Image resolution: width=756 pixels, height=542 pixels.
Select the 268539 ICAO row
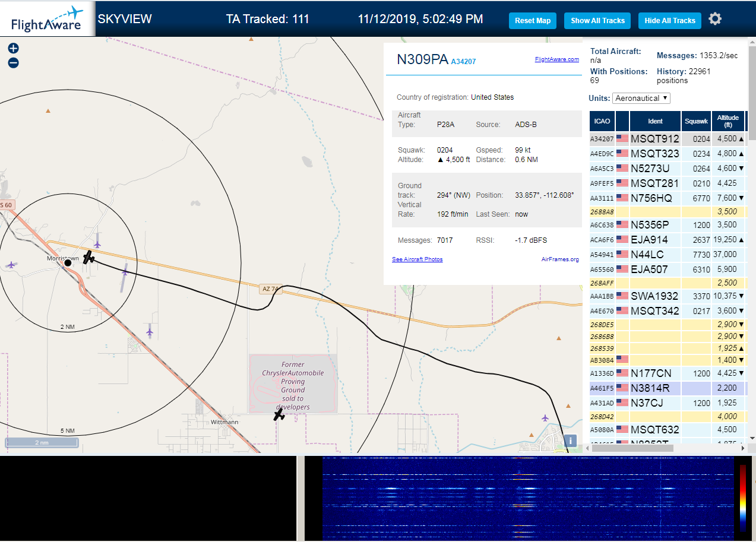(x=668, y=348)
